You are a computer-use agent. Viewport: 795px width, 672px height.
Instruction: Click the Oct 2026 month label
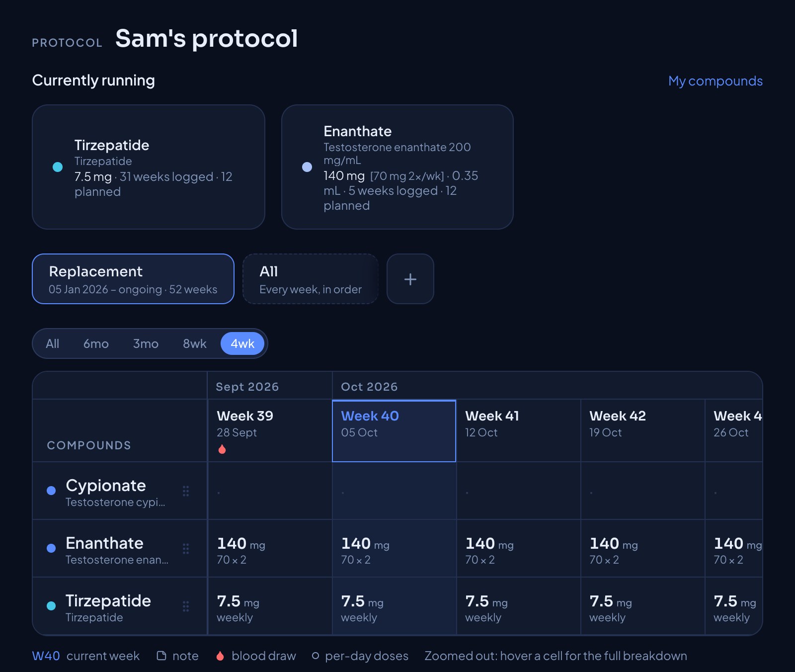tap(369, 387)
